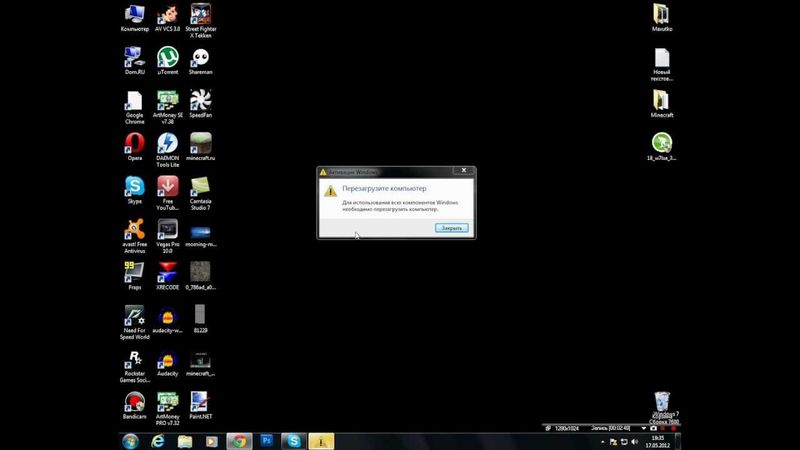Viewport: 800px width, 450px height.
Task: Select the minecraft.ru desktop shortcut
Action: pyautogui.click(x=201, y=147)
